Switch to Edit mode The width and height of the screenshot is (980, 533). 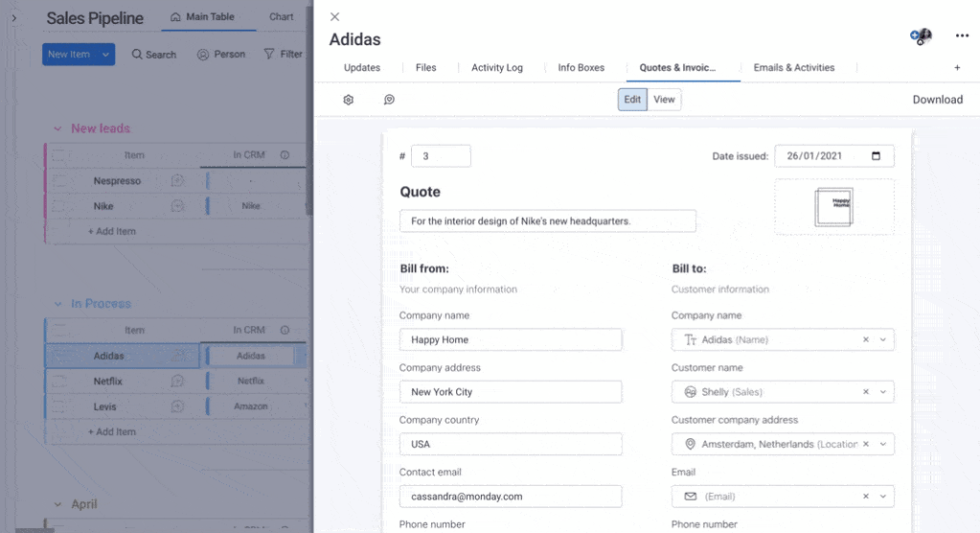pos(632,100)
